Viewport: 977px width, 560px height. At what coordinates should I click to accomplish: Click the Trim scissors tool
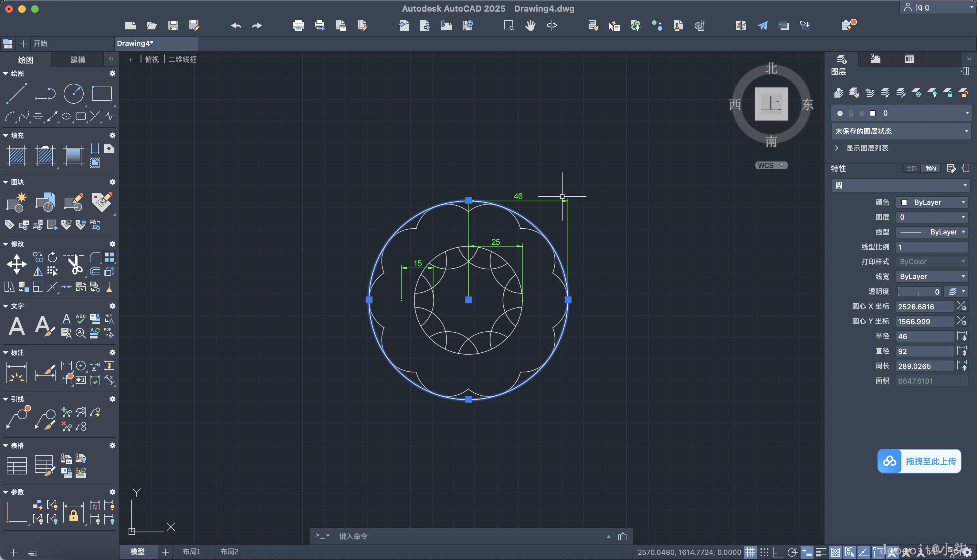coord(75,264)
